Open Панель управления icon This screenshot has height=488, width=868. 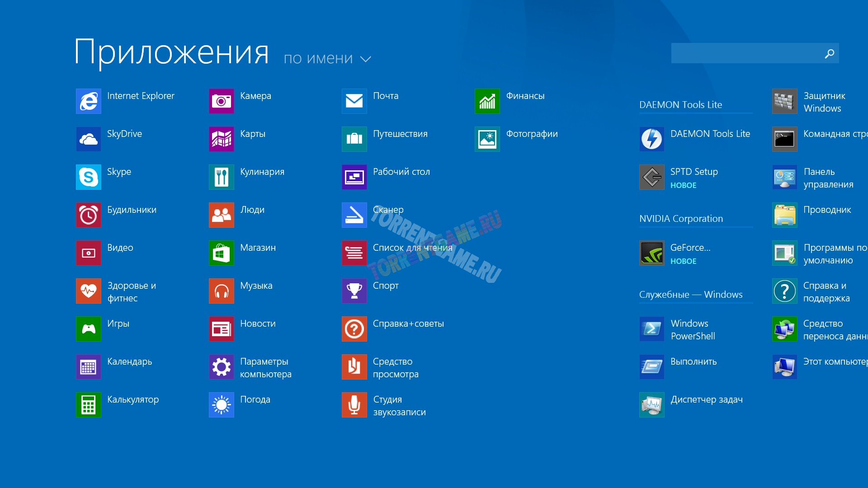click(x=784, y=177)
